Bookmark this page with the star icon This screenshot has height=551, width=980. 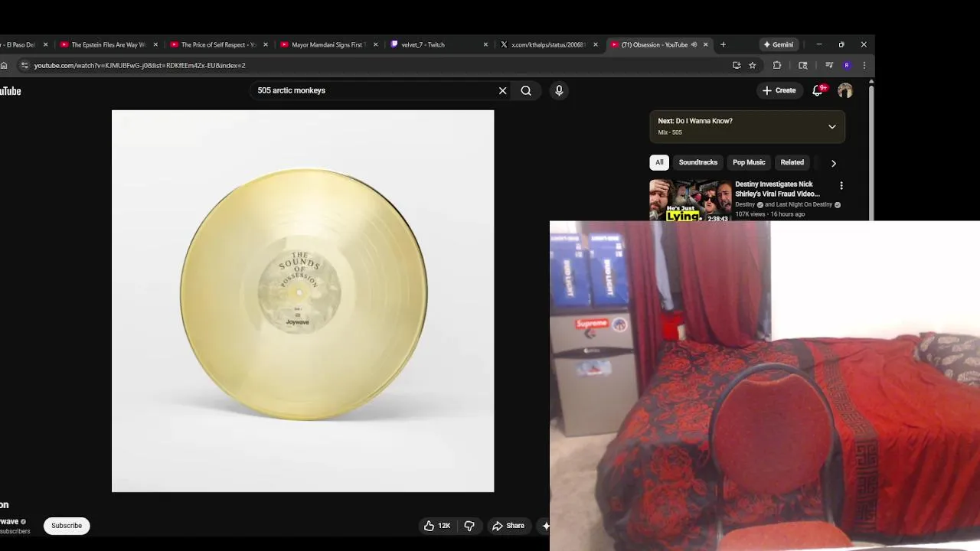[x=753, y=65]
